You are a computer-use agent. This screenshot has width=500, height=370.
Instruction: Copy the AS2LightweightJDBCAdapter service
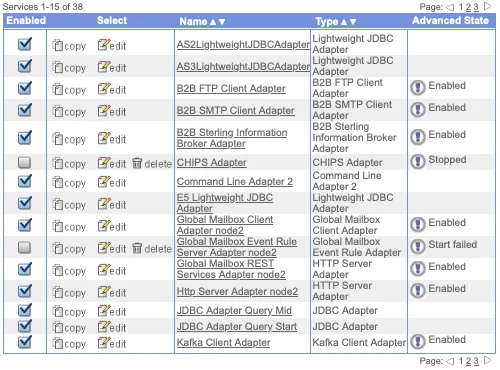pos(69,46)
